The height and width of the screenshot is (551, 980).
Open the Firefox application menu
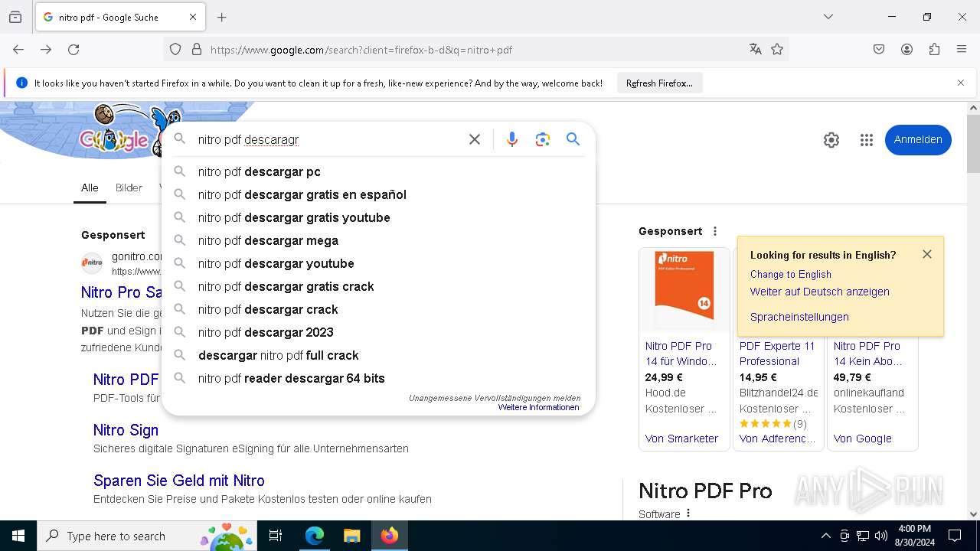tap(962, 50)
